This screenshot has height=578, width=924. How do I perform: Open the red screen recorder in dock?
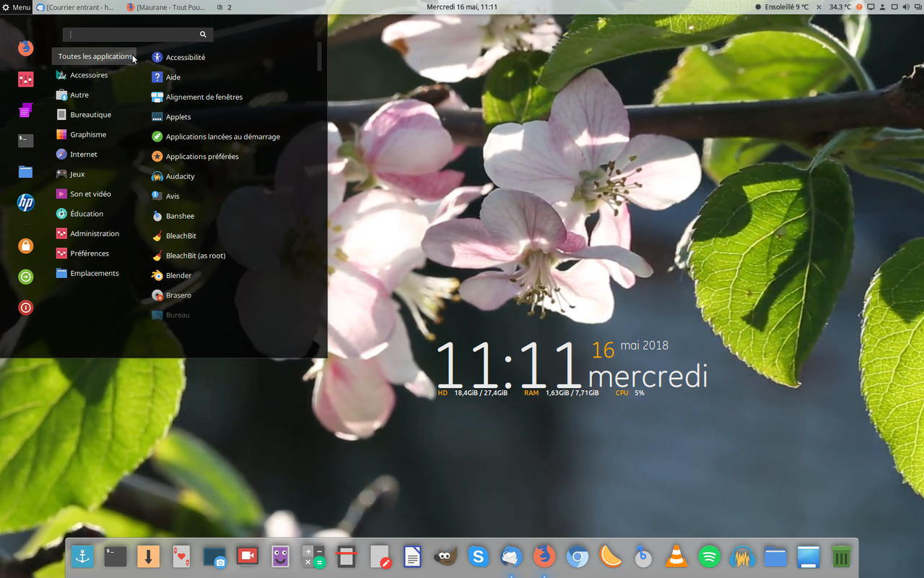pyautogui.click(x=248, y=556)
